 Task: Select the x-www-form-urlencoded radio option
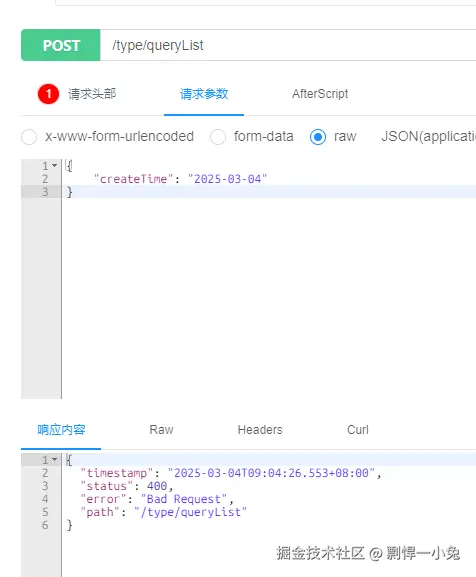(x=29, y=137)
